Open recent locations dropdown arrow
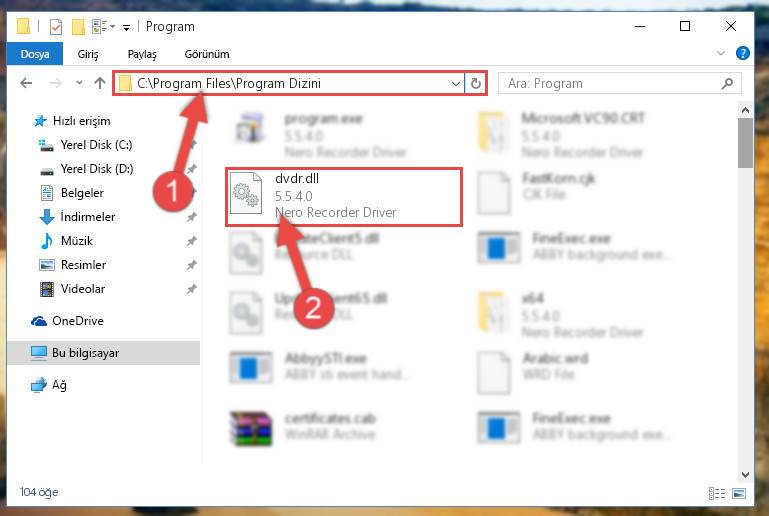The width and height of the screenshot is (769, 516). pyautogui.click(x=79, y=83)
